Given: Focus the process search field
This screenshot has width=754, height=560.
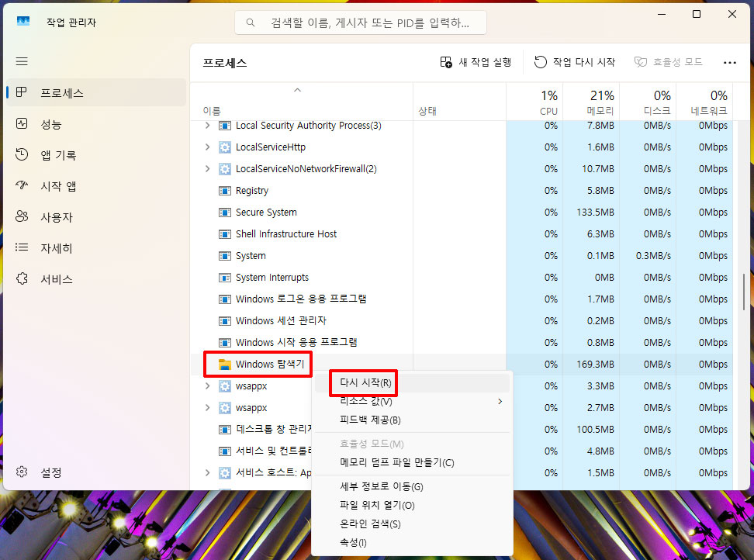Looking at the screenshot, I should 360,22.
